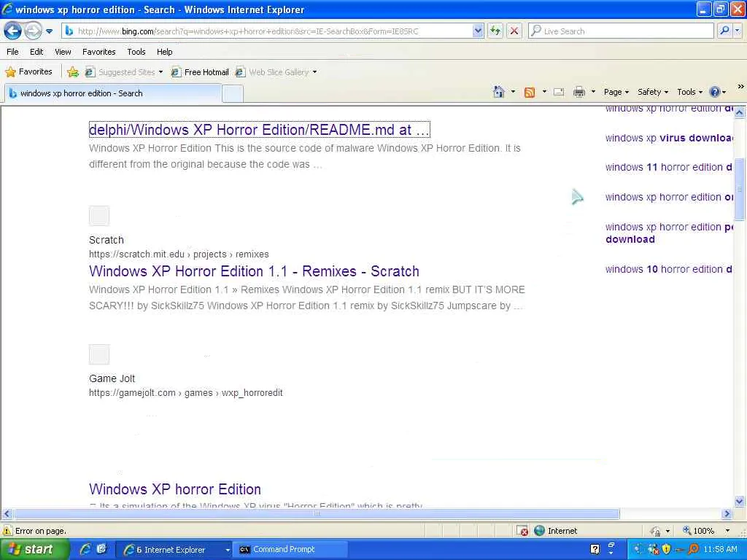Click the Forward arrow navigation button
This screenshot has height=560, width=747.
[x=33, y=31]
